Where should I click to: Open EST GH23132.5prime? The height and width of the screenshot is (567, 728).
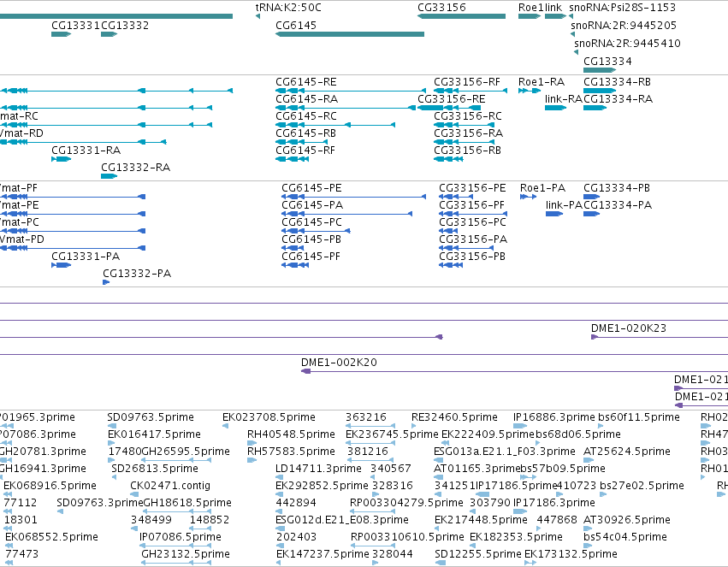click(186, 554)
